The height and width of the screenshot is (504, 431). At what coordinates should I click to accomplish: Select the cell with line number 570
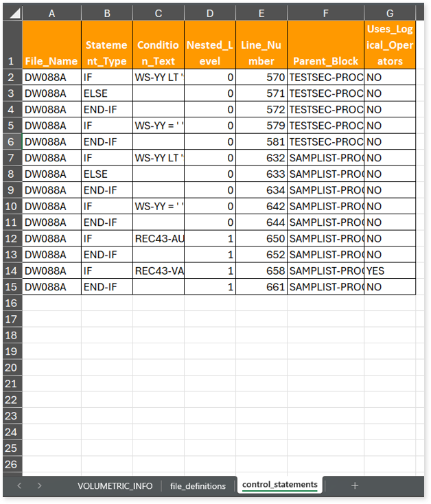(x=261, y=78)
